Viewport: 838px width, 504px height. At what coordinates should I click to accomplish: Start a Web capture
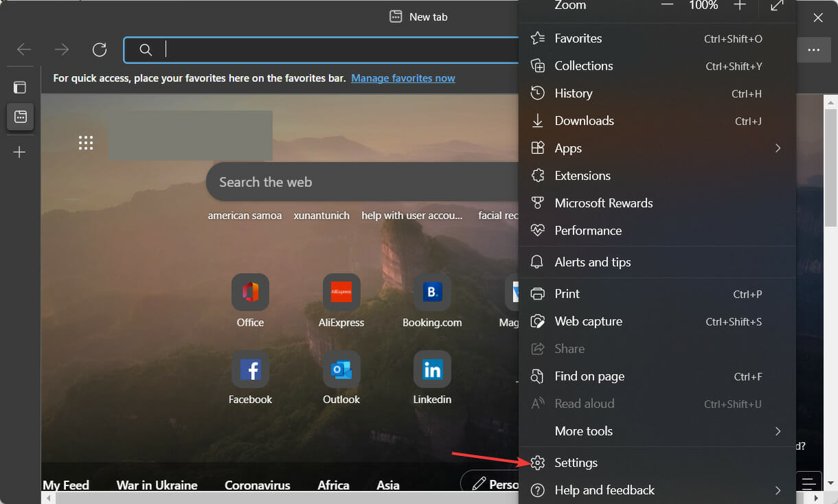(588, 321)
